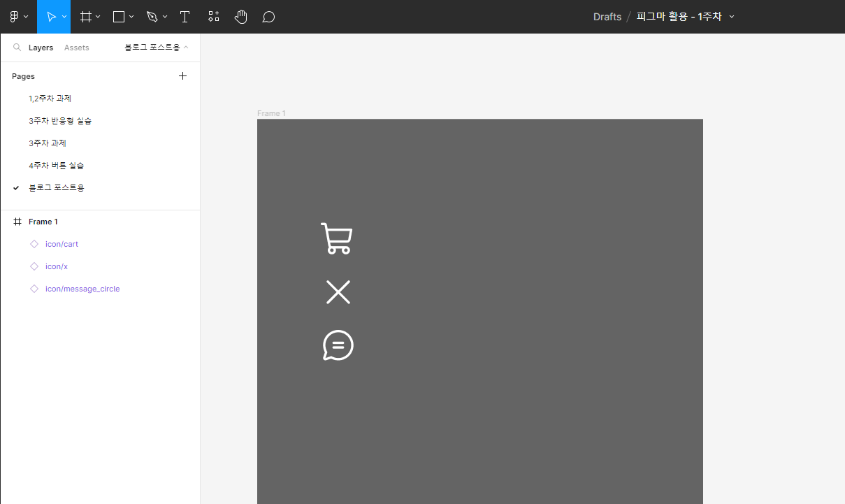
Task: Open file name dropdown chevron
Action: [x=732, y=17]
